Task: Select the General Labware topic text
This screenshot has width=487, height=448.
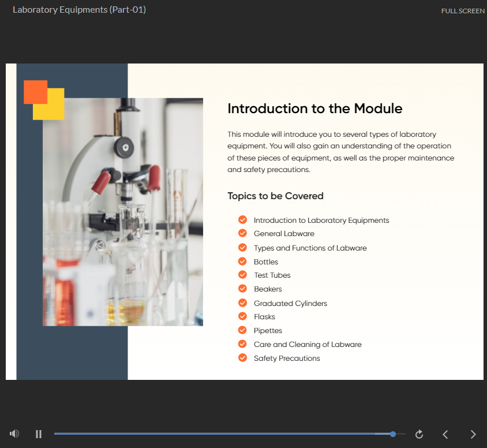Action: pyautogui.click(x=284, y=234)
